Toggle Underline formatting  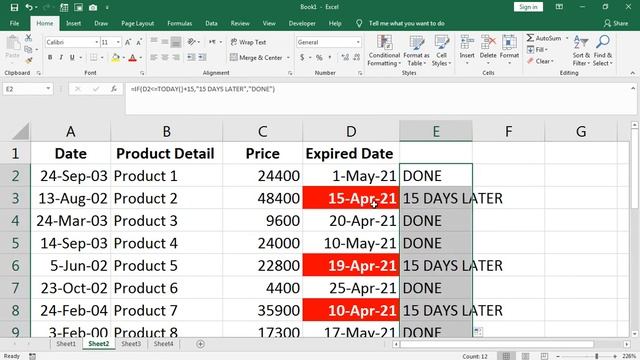point(72,58)
